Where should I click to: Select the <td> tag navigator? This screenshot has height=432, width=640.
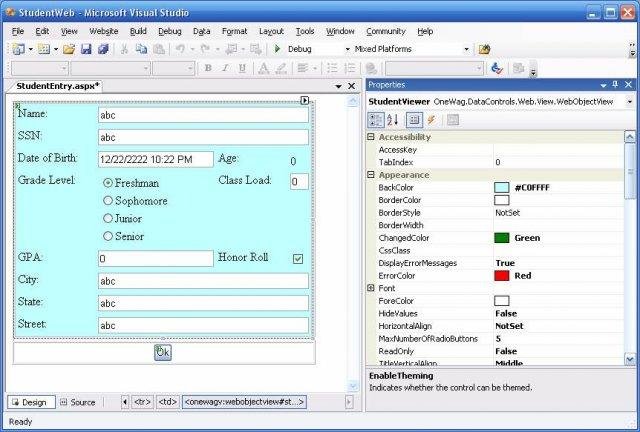pyautogui.click(x=167, y=402)
